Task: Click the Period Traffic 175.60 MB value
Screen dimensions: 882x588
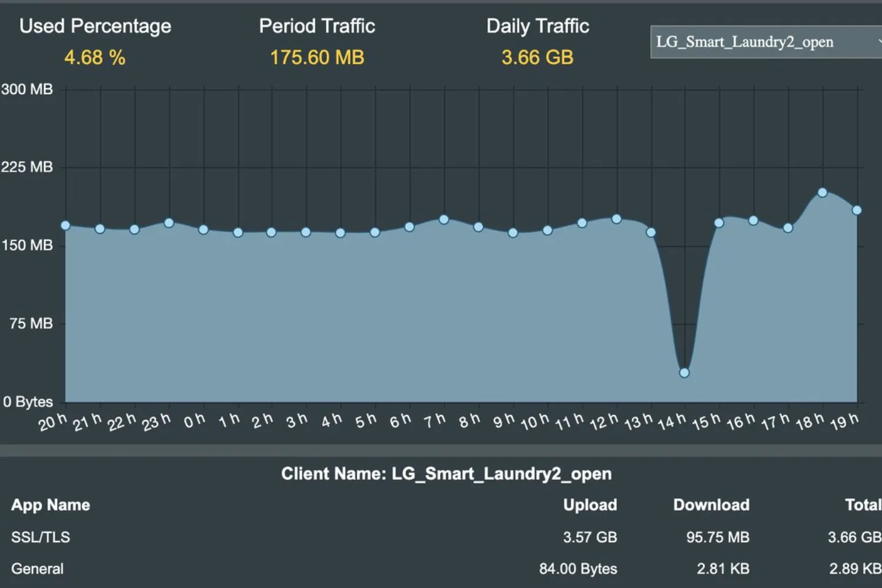Action: coord(317,58)
